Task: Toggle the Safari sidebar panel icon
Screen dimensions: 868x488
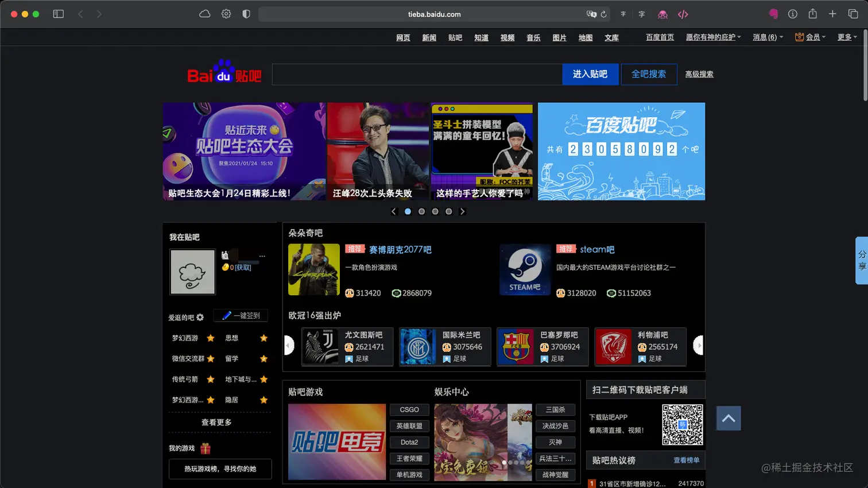Action: 59,14
